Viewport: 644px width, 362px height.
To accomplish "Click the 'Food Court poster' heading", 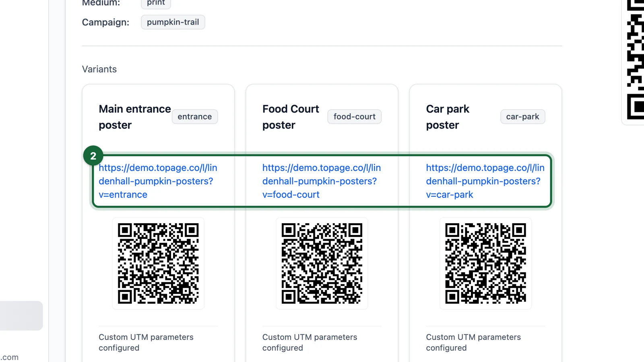I will (x=291, y=117).
